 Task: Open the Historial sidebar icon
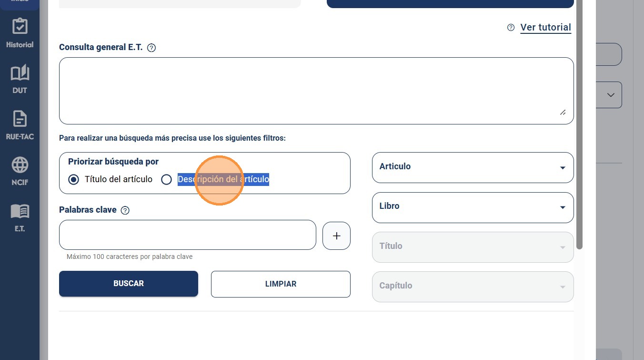coord(20,27)
